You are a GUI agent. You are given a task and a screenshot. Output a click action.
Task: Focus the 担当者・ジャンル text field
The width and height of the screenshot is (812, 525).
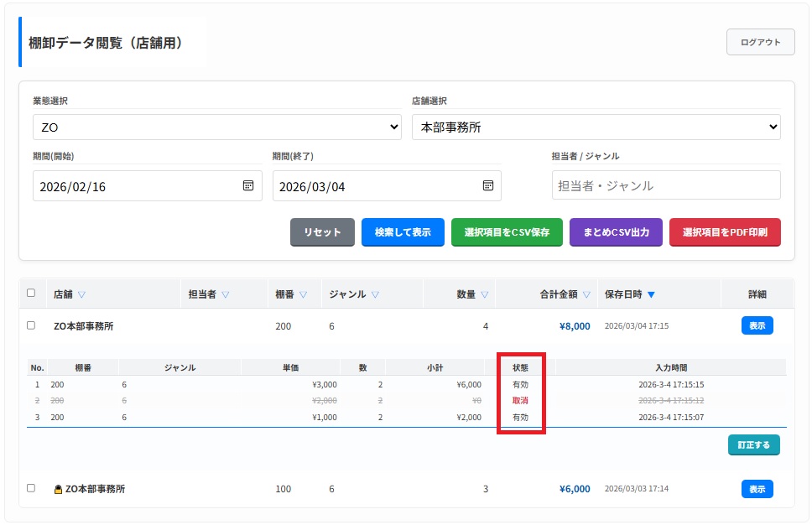666,185
